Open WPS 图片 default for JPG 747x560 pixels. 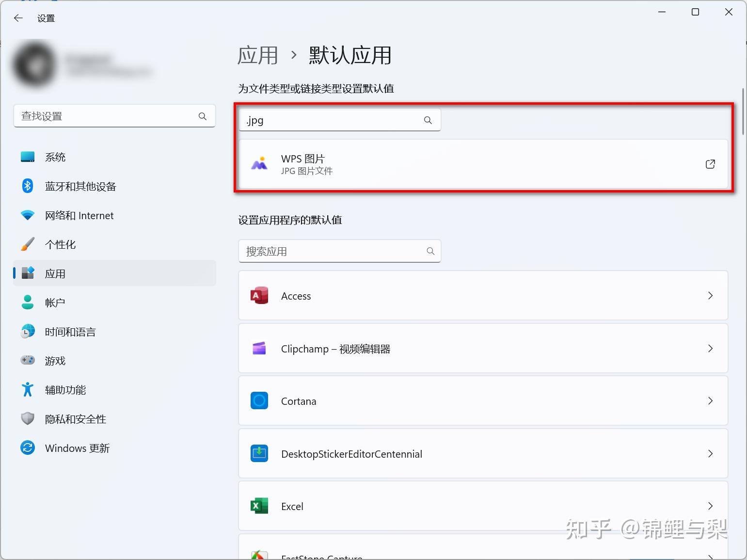point(483,164)
